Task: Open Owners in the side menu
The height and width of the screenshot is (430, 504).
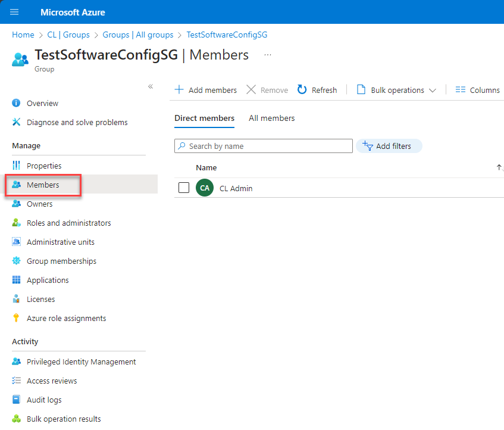Action: click(x=39, y=204)
